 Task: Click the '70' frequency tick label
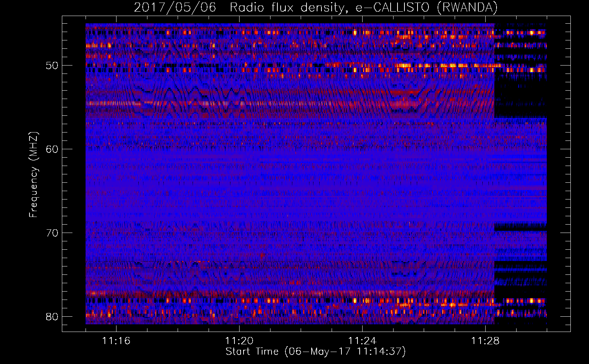pyautogui.click(x=52, y=233)
